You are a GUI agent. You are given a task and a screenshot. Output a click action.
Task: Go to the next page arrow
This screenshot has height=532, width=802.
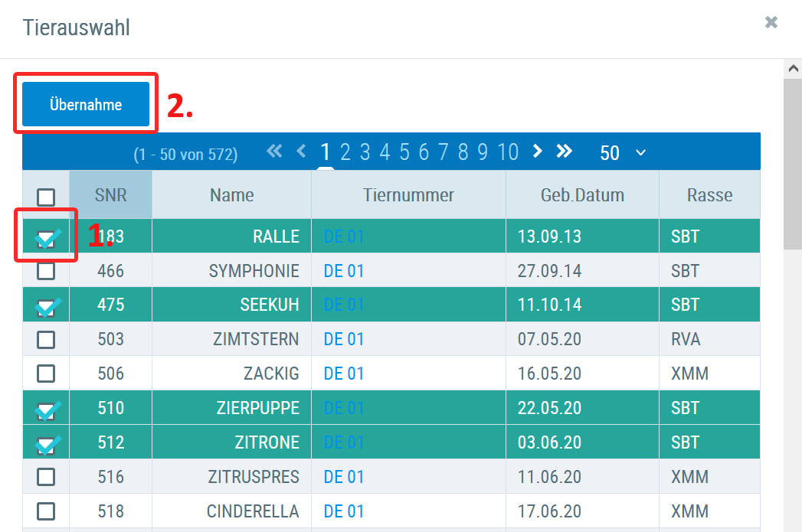(537, 152)
